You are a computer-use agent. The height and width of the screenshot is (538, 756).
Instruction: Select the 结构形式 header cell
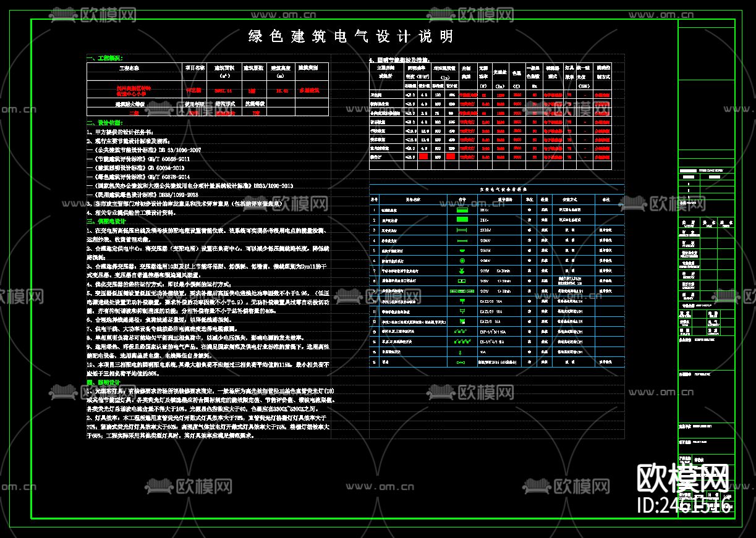tap(225, 103)
